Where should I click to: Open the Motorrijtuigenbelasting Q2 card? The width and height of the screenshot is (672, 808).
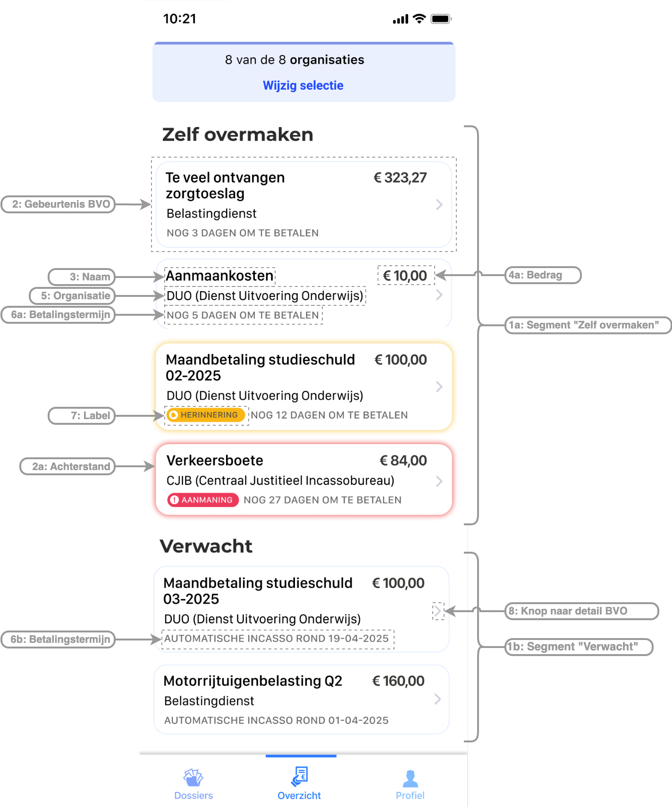302,699
